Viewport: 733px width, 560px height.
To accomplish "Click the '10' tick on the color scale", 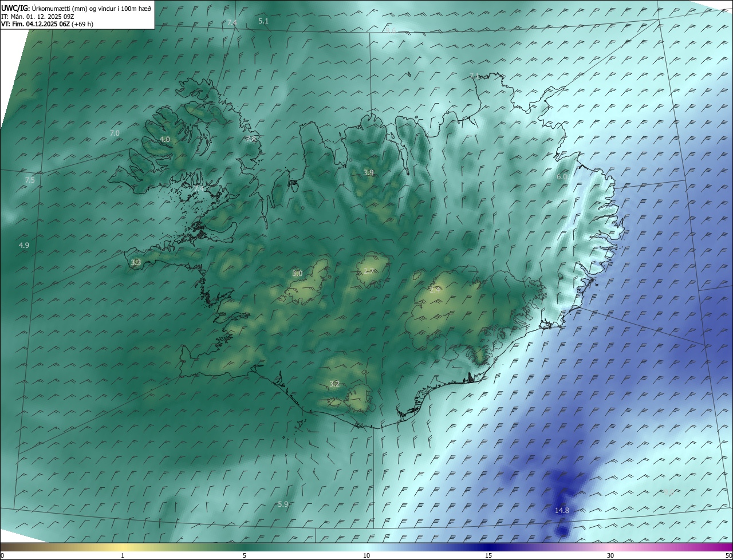I will (x=366, y=555).
